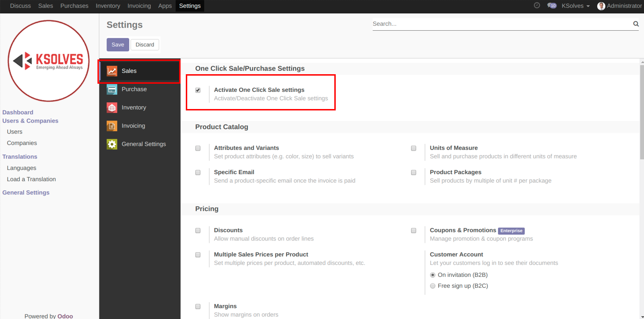Open the activities clock icon in top bar
Image resolution: width=644 pixels, height=319 pixels.
(x=537, y=6)
